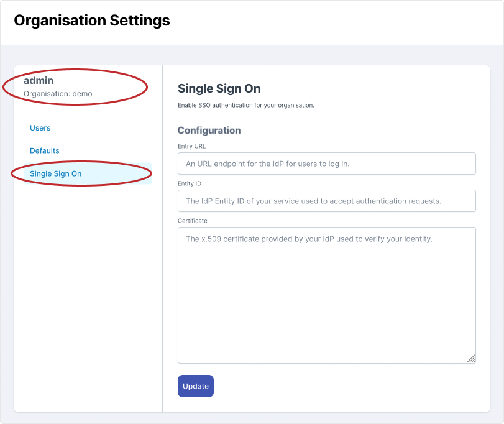Click the Certificate field label
The height and width of the screenshot is (424, 504).
pyautogui.click(x=193, y=221)
